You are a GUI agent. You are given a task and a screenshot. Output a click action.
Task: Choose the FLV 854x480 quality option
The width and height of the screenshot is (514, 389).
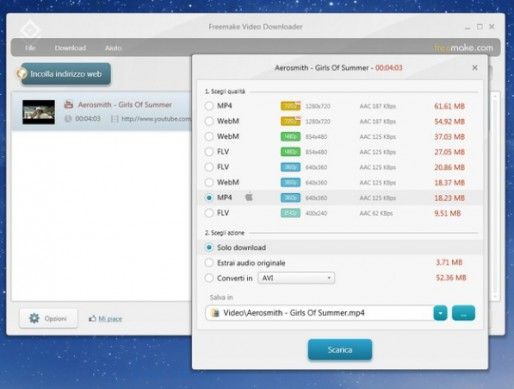coord(209,152)
